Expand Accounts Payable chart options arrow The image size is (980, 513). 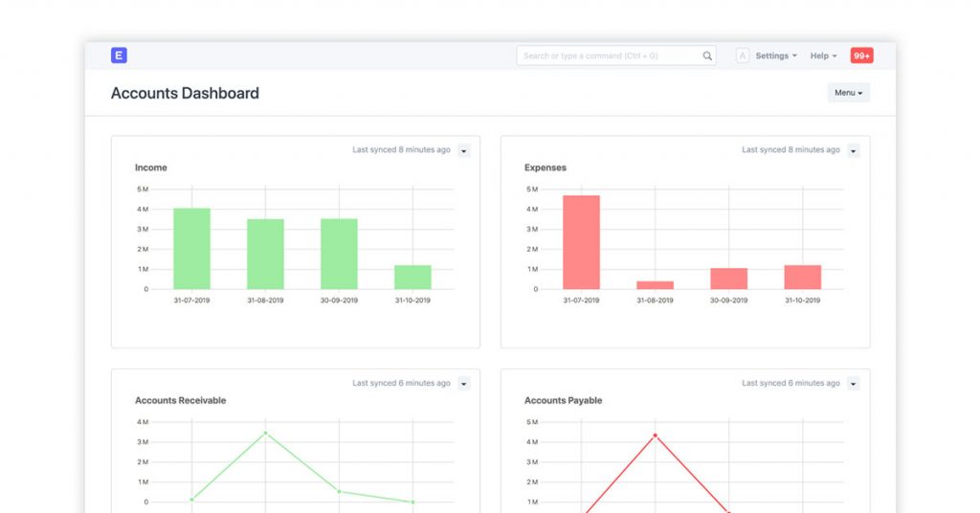point(853,384)
